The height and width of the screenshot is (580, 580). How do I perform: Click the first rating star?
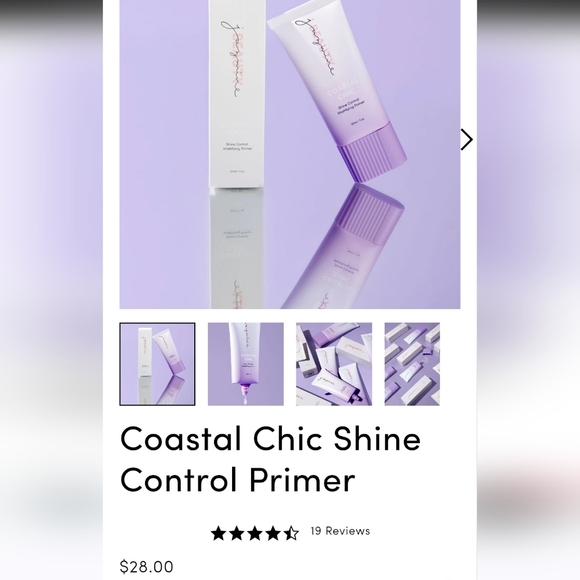tap(218, 533)
